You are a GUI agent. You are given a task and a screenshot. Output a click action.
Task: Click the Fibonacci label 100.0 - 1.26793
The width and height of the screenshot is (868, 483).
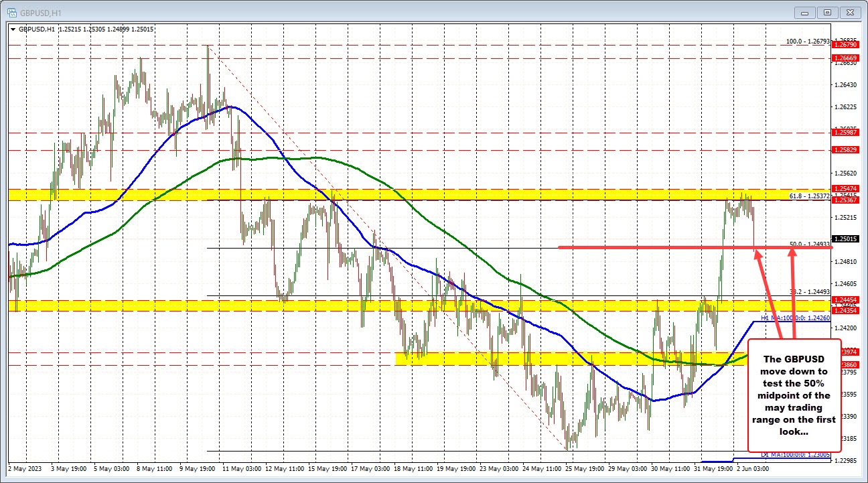click(808, 42)
